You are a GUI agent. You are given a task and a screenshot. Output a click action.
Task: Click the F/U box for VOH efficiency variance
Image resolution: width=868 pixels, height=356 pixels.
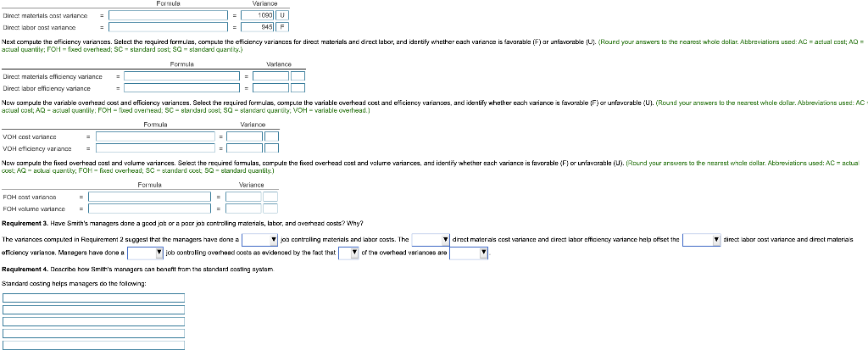pyautogui.click(x=272, y=147)
